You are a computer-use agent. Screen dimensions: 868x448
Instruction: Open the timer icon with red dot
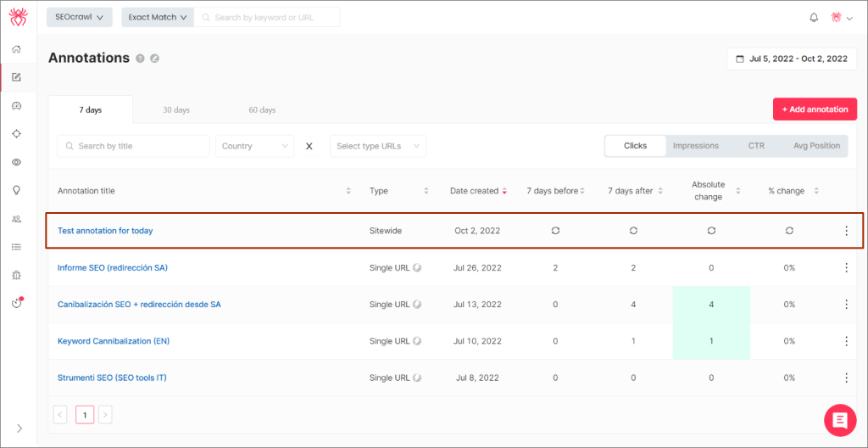click(x=17, y=303)
